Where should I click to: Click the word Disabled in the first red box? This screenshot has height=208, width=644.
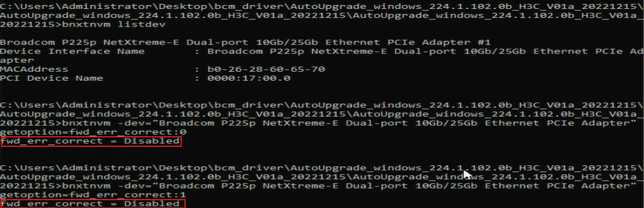pyautogui.click(x=152, y=141)
